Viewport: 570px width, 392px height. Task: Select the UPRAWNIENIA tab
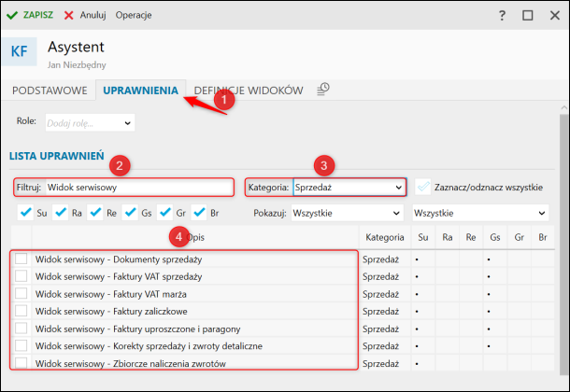(141, 91)
